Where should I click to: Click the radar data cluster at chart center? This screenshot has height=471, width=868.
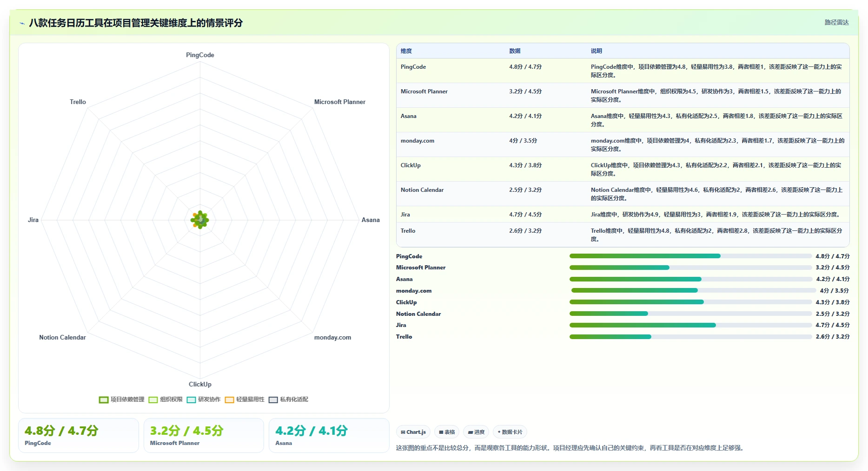click(200, 220)
